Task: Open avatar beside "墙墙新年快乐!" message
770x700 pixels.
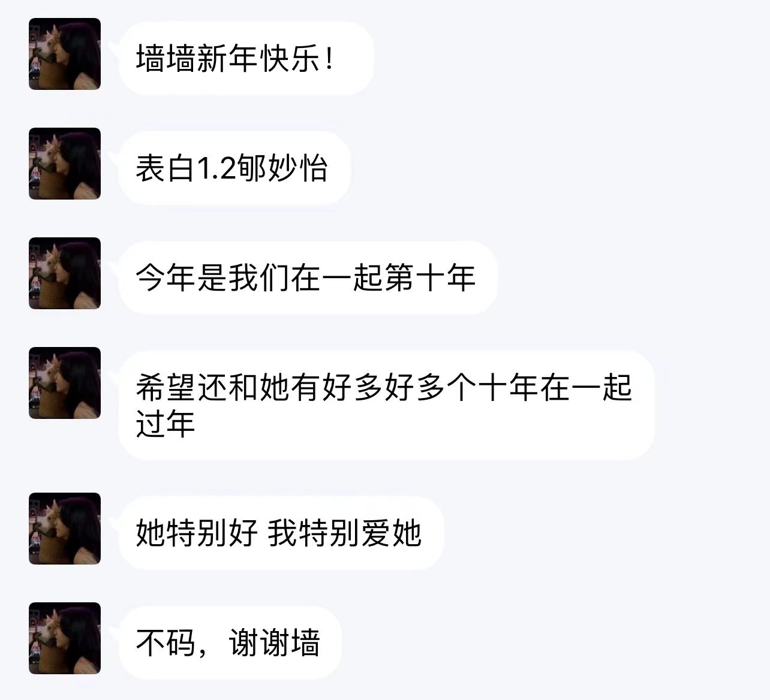Action: point(65,54)
